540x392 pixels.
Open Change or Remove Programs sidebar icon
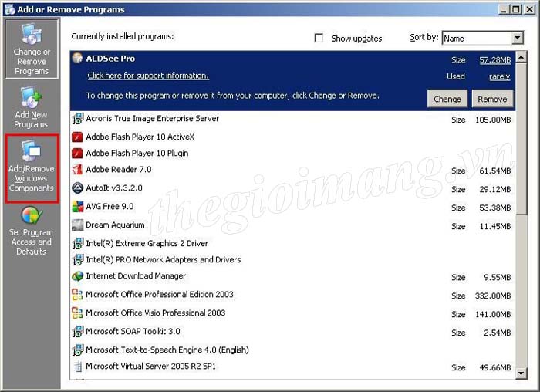[x=32, y=35]
